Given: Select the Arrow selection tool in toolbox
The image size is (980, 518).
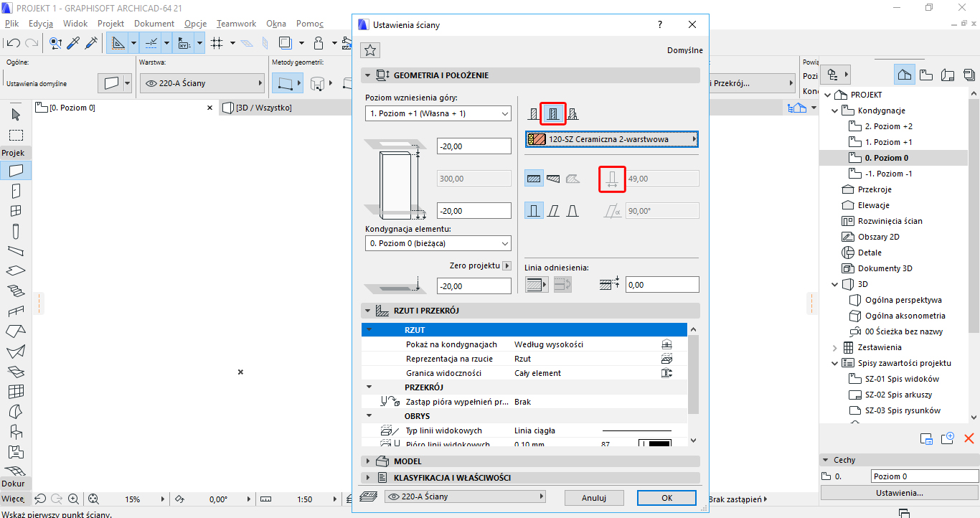Looking at the screenshot, I should point(16,115).
